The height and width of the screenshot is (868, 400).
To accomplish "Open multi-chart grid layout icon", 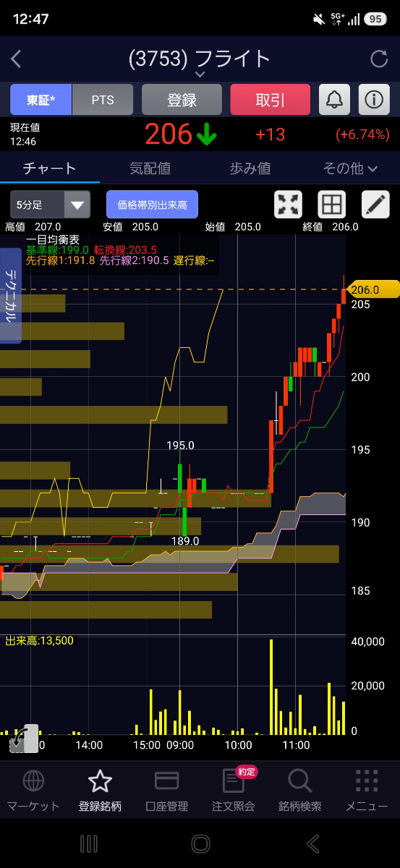I will coord(332,205).
